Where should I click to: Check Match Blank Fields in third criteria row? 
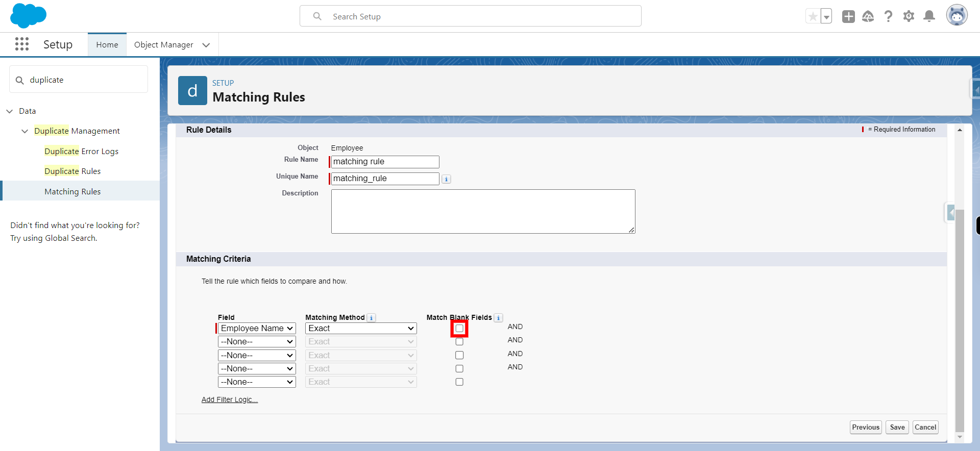pos(459,355)
